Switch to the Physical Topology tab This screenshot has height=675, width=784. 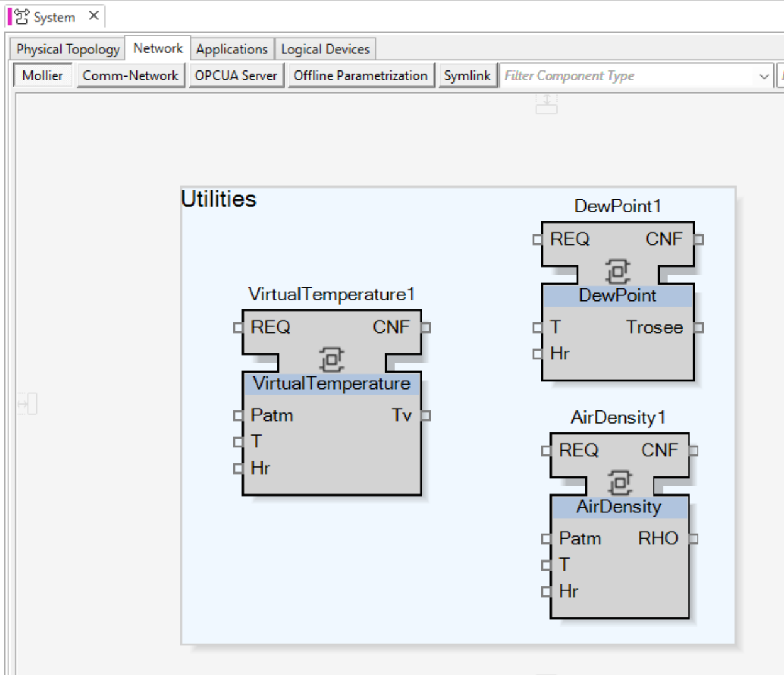(x=68, y=49)
